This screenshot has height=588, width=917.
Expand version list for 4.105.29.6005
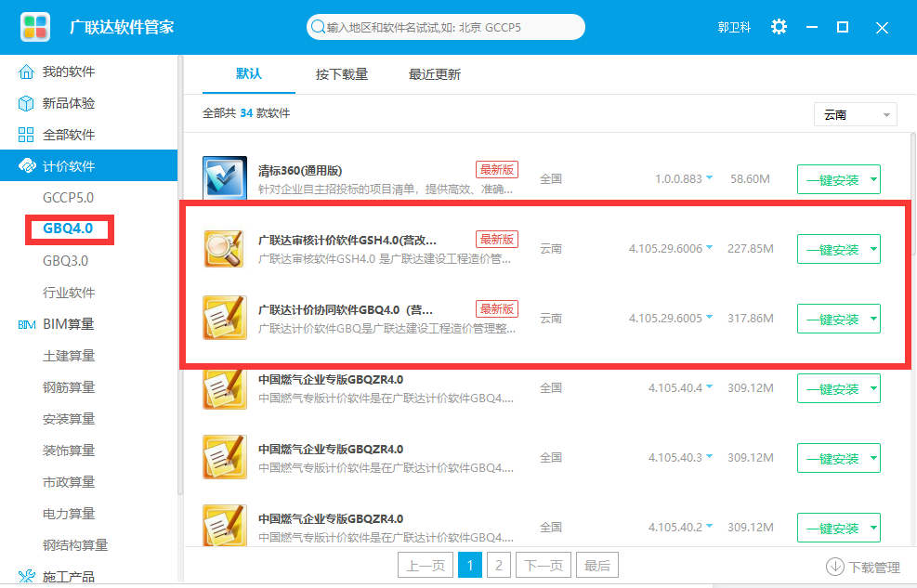click(x=709, y=317)
